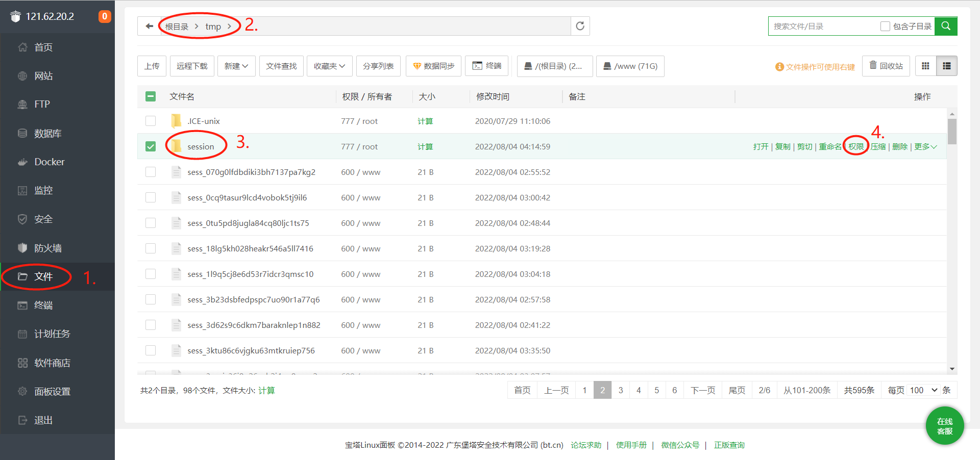
Task: Open the 回收站 recycle bin
Action: click(x=886, y=66)
